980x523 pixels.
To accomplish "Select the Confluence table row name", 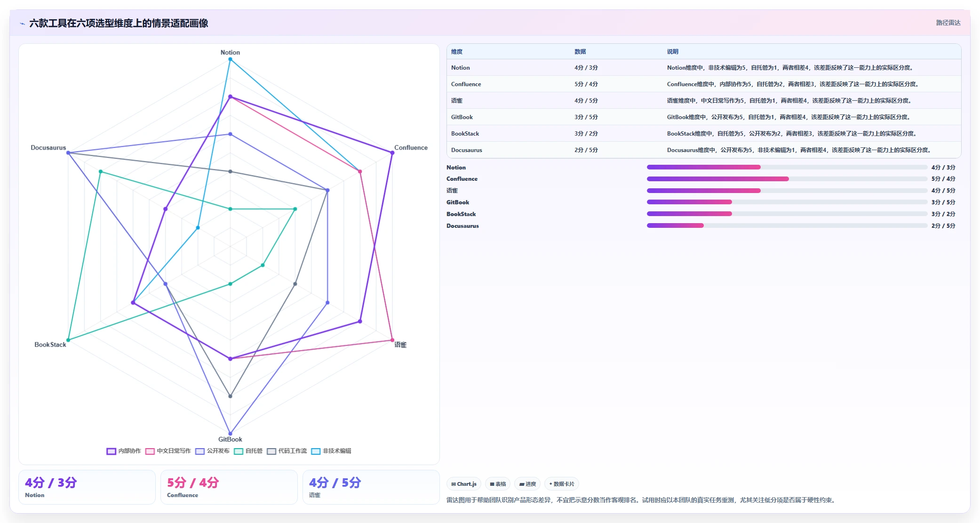I will click(x=466, y=84).
